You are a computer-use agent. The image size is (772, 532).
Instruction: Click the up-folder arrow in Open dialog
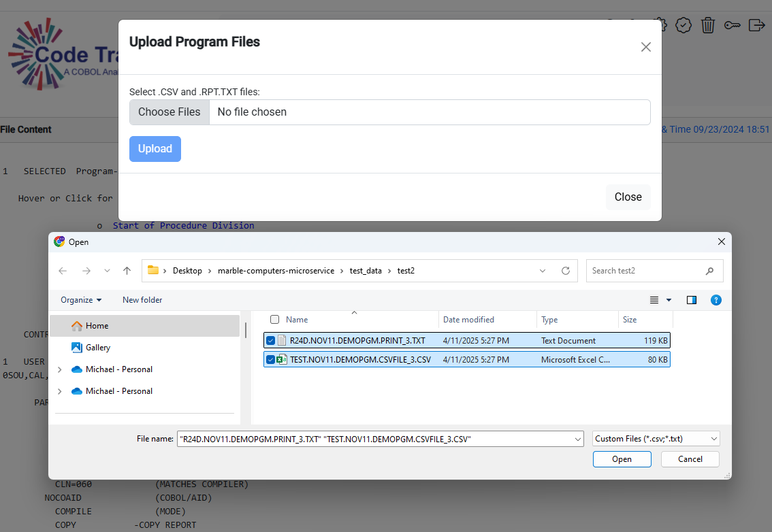127,271
